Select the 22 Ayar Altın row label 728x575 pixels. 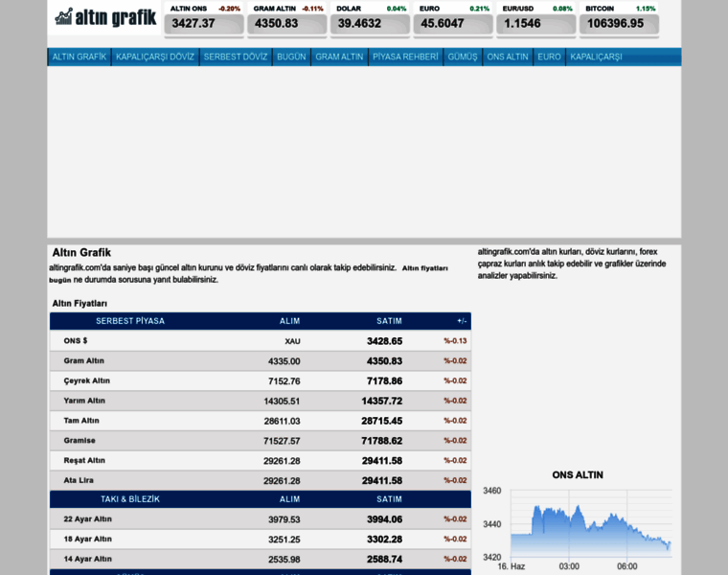pos(87,519)
